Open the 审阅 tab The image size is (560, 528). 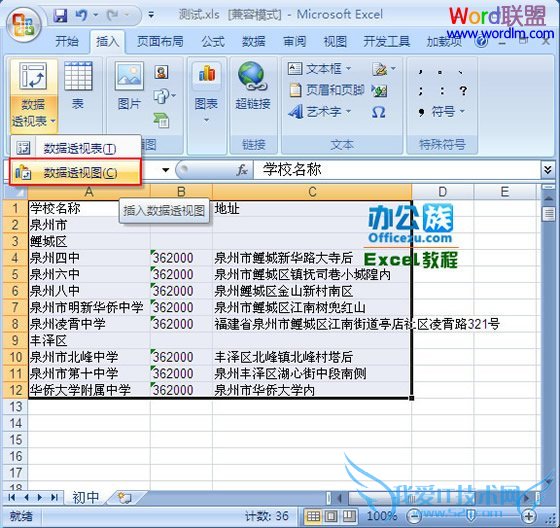coord(295,42)
